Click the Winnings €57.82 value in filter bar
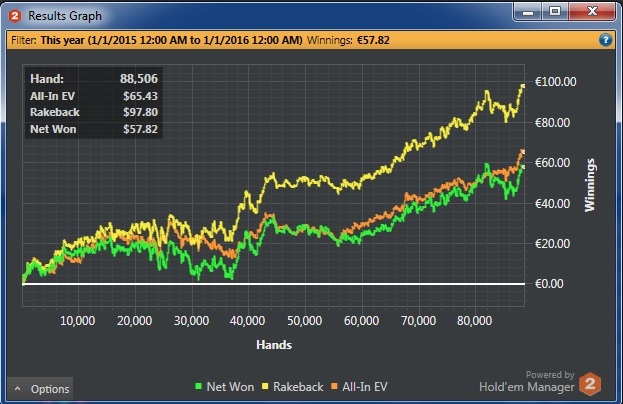Viewport: 623px width, 404px height. tap(373, 40)
